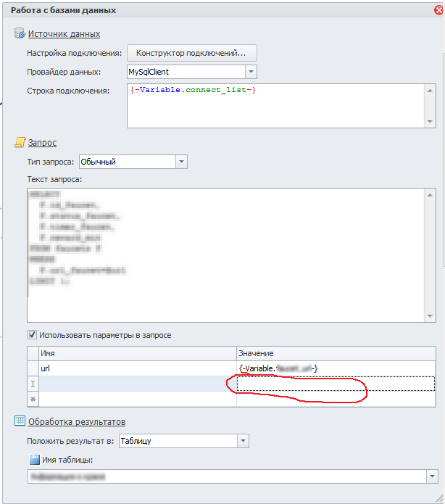Viewport: 445px width, 504px height.
Task: Select the new-row asterisk marker in parameters grid
Action: [x=33, y=399]
